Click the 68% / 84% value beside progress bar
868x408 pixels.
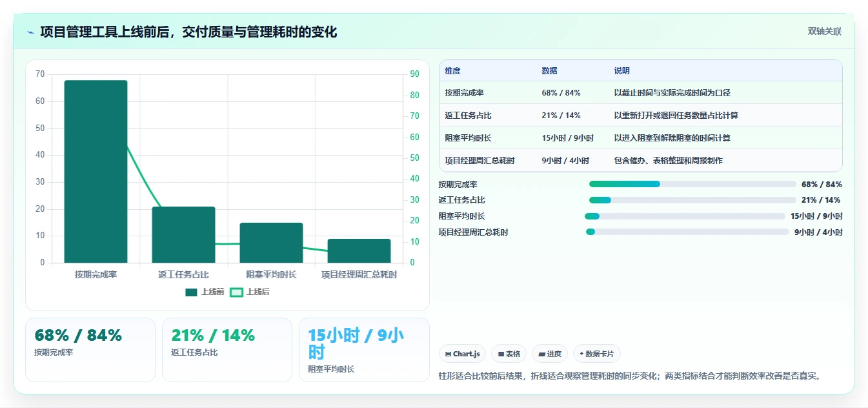pos(822,185)
